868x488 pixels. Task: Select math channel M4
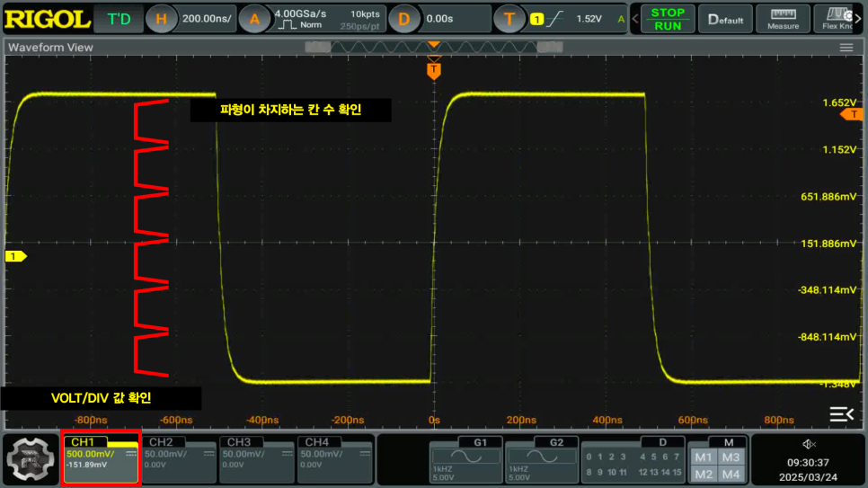(731, 475)
